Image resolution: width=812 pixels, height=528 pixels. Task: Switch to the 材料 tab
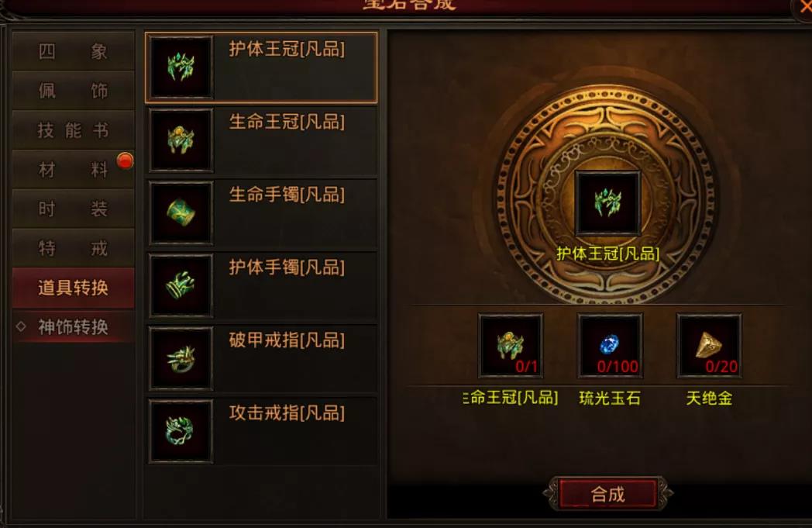point(73,170)
